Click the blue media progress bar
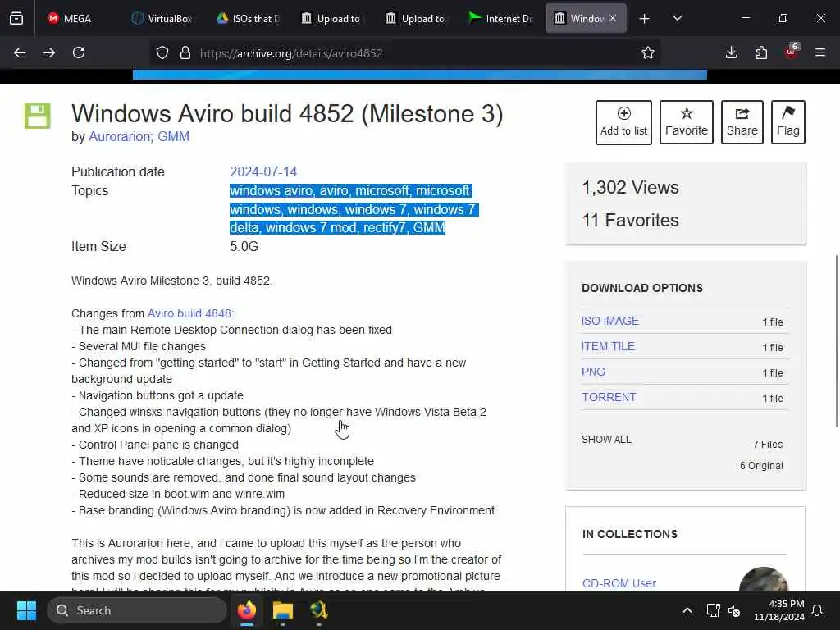 420,75
